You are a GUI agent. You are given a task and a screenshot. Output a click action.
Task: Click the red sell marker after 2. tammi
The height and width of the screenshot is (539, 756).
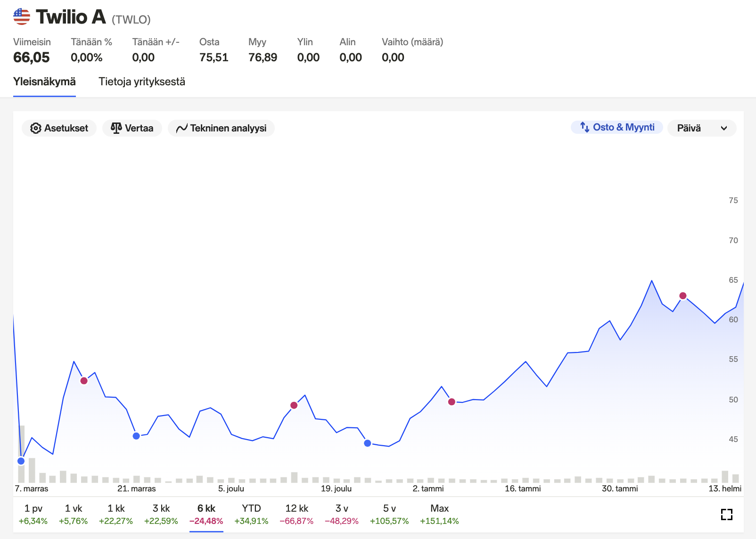coord(452,402)
